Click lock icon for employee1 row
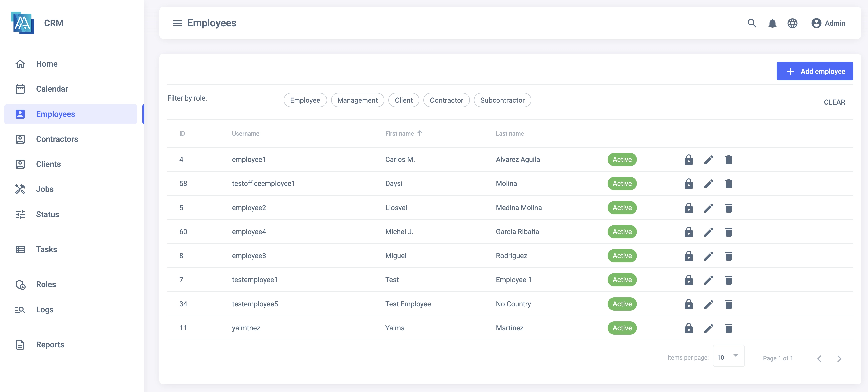This screenshot has width=868, height=392. click(x=688, y=159)
